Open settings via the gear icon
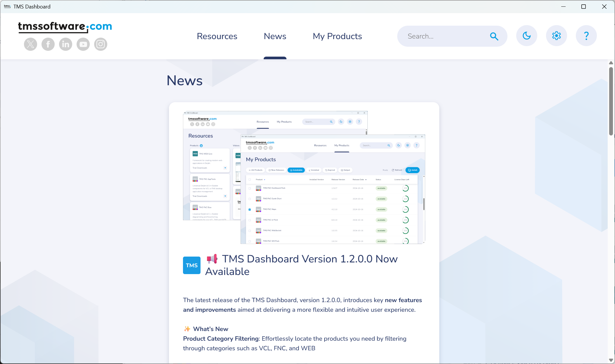615x364 pixels. tap(556, 36)
